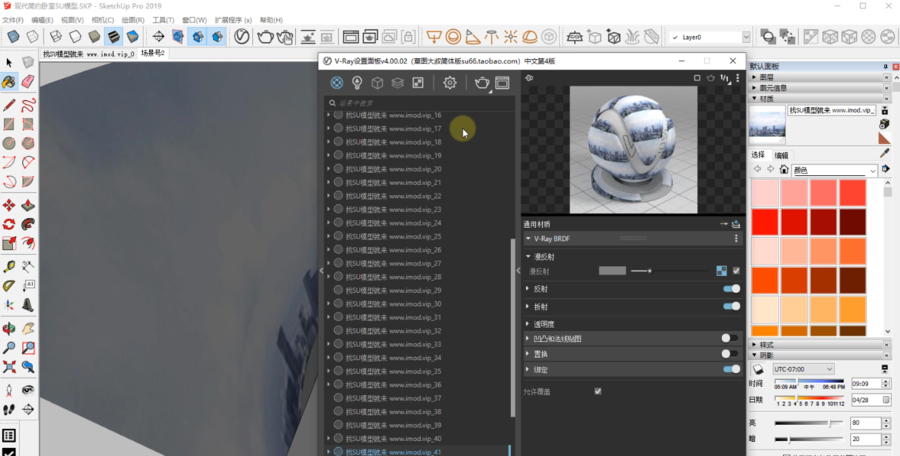900x456 pixels.
Task: Choose the Rotate tool
Action: [x=9, y=224]
